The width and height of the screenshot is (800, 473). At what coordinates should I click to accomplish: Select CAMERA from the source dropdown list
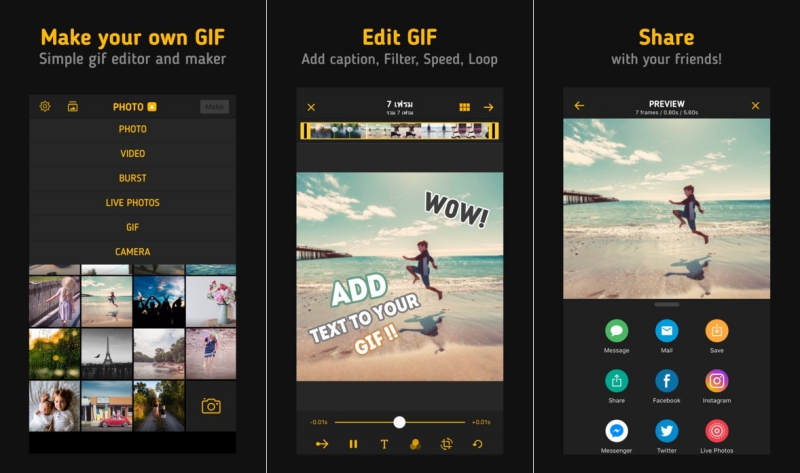point(132,252)
